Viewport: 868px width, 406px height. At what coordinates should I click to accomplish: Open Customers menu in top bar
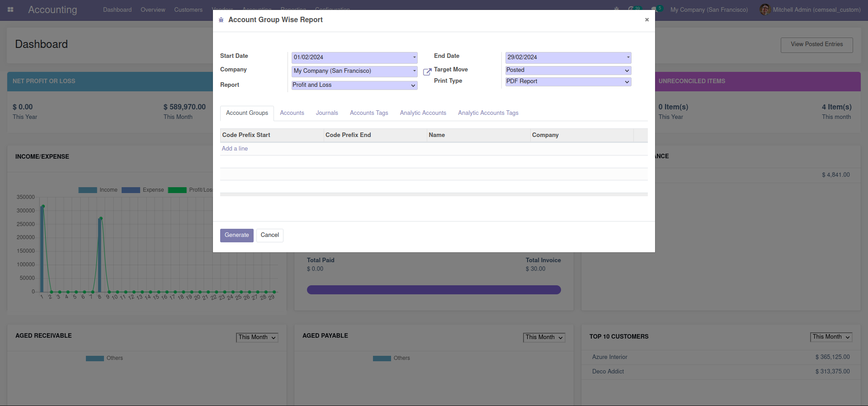pyautogui.click(x=189, y=9)
